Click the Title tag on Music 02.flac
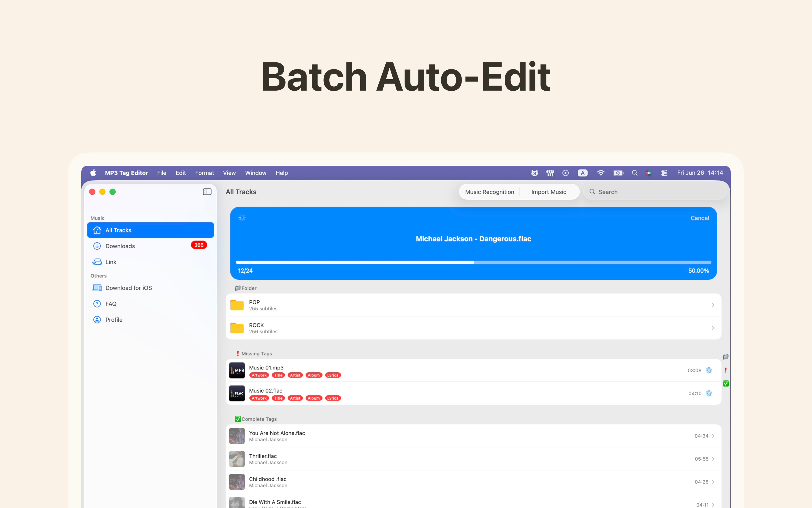The width and height of the screenshot is (812, 508). click(x=278, y=398)
